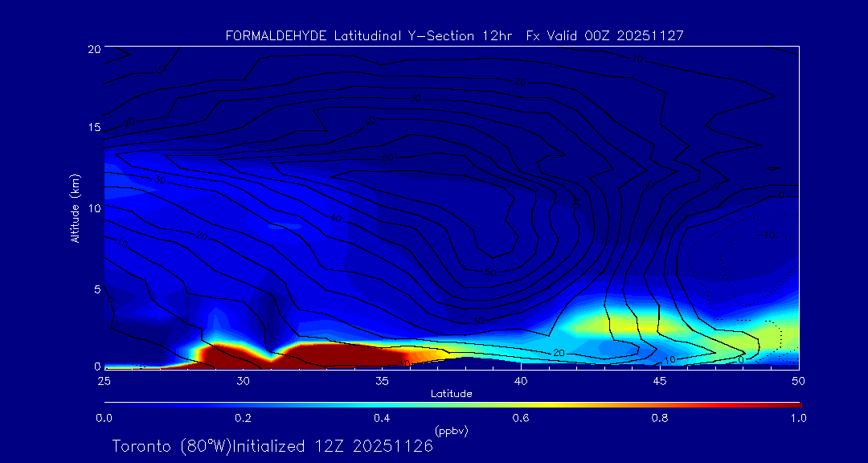Click the Latitude x-axis label
The image size is (868, 463).
[449, 394]
